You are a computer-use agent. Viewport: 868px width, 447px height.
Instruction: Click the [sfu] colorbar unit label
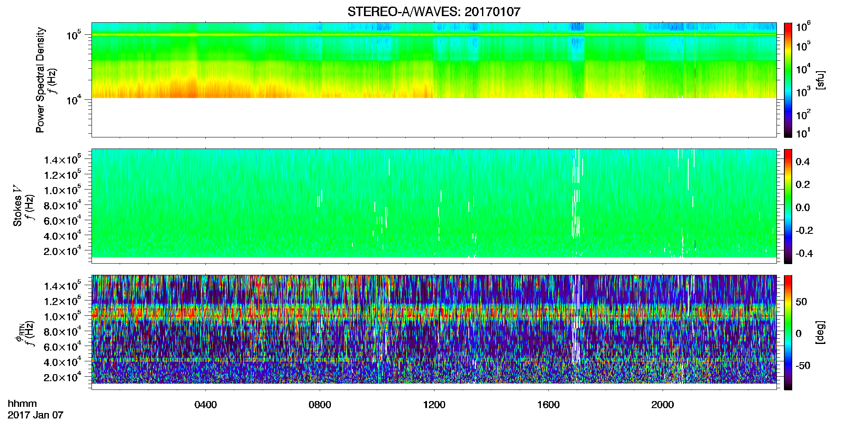820,80
